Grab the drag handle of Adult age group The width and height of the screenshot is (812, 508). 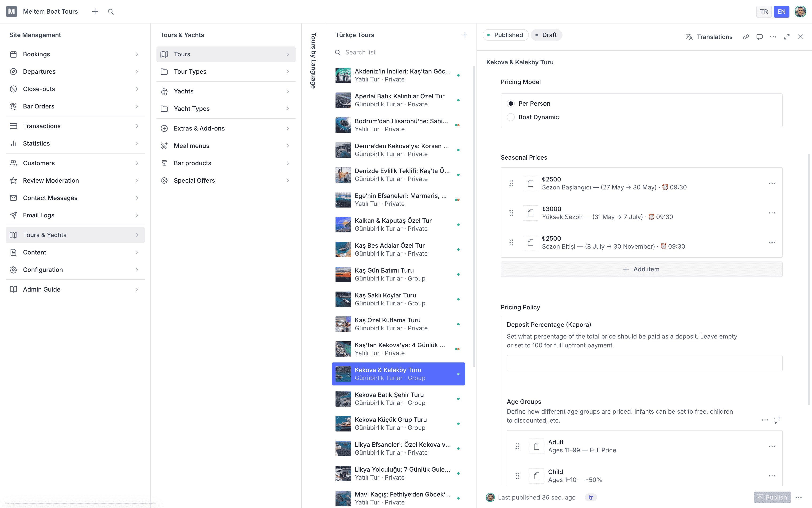[x=517, y=446]
